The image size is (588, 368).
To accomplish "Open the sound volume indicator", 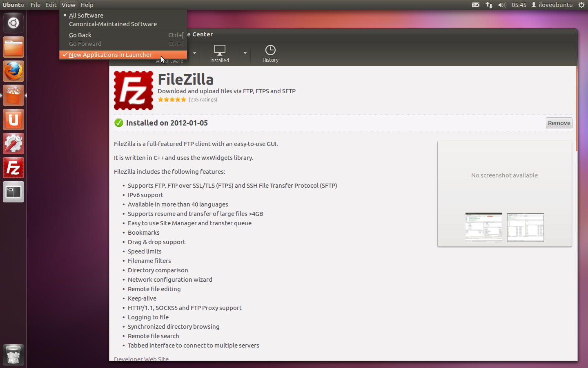I will [502, 5].
